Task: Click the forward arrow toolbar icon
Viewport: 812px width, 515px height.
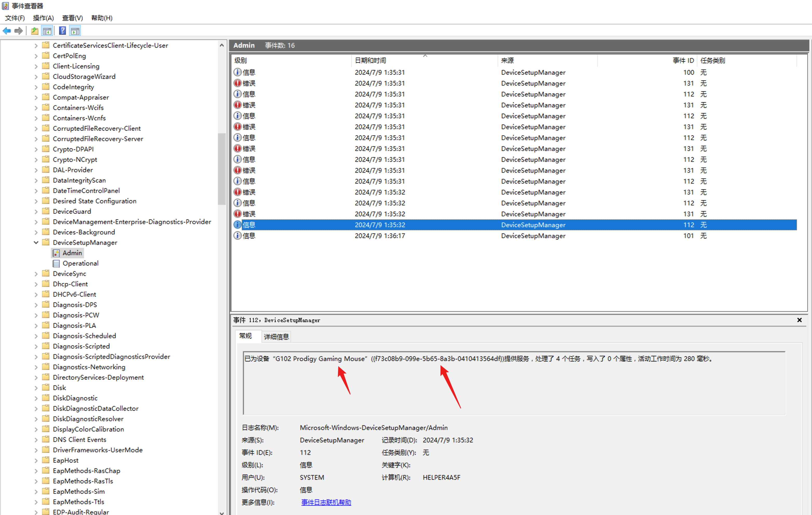Action: coord(19,31)
